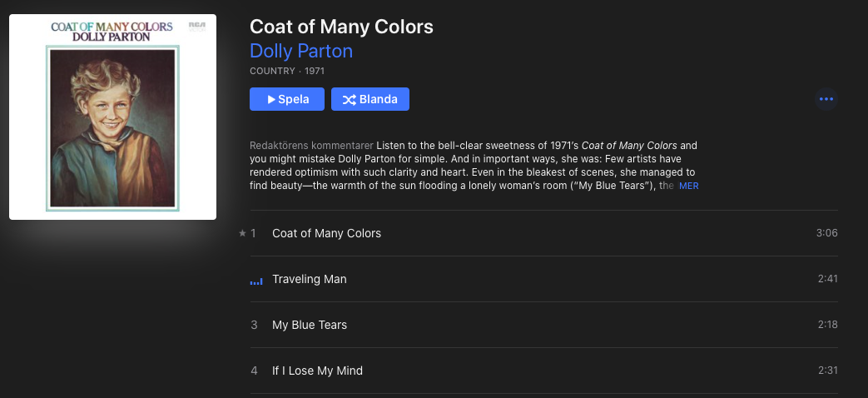Start playback with the Spela button
Image resolution: width=868 pixels, height=398 pixels.
pyautogui.click(x=287, y=99)
